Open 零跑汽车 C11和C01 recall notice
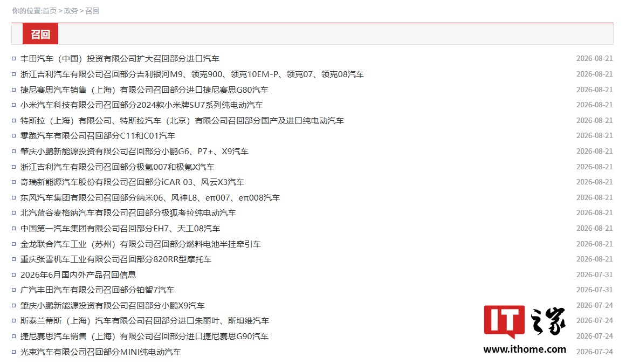The width and height of the screenshot is (626, 364). (x=98, y=136)
